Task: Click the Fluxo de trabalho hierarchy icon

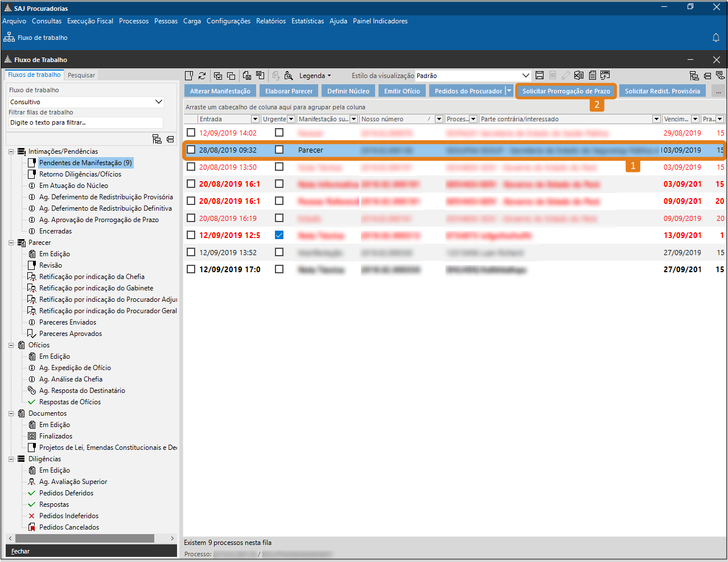Action: point(9,38)
